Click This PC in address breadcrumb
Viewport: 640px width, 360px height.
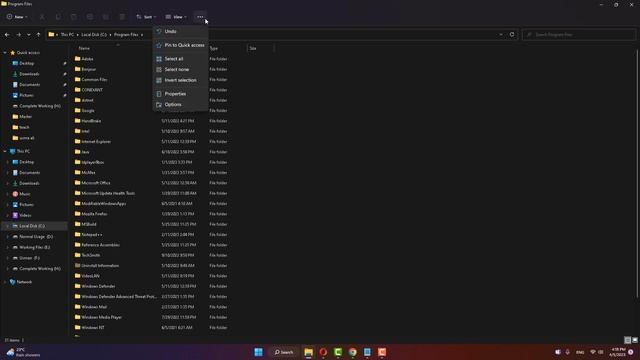(x=67, y=35)
